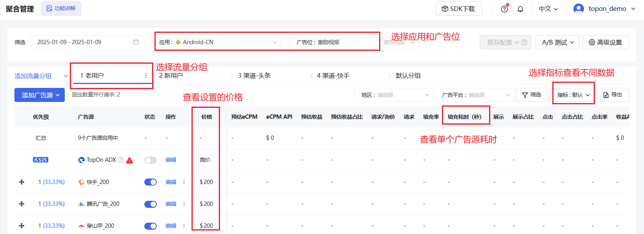Open the help question mark icon
644x234 pixels.
pos(504,9)
